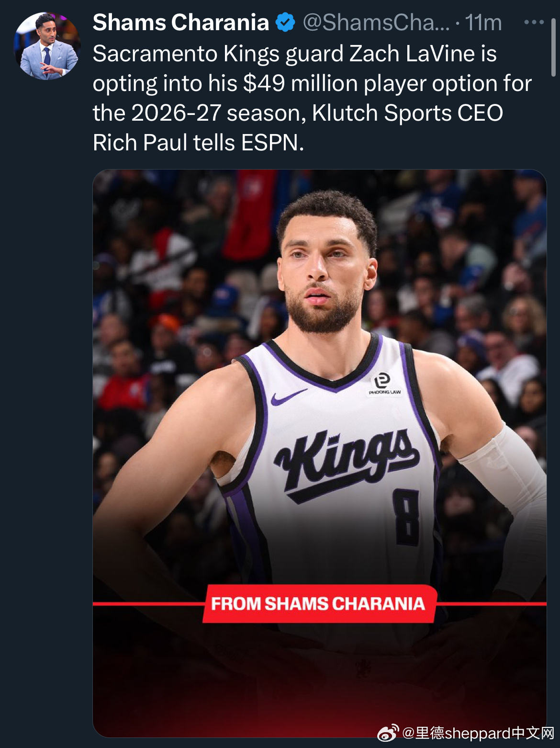Open the three-dot more options menu
The width and height of the screenshot is (560, 748).
(534, 23)
